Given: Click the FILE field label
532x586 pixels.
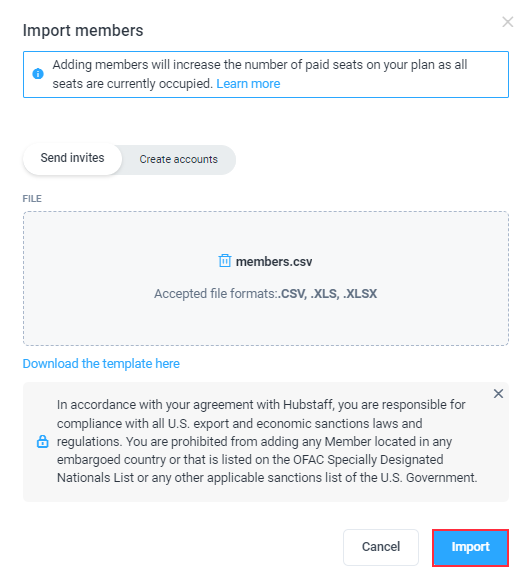Looking at the screenshot, I should click(32, 199).
